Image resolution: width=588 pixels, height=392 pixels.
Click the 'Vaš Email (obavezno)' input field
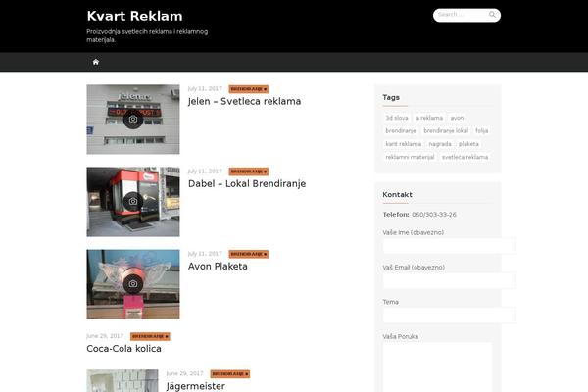pos(449,280)
